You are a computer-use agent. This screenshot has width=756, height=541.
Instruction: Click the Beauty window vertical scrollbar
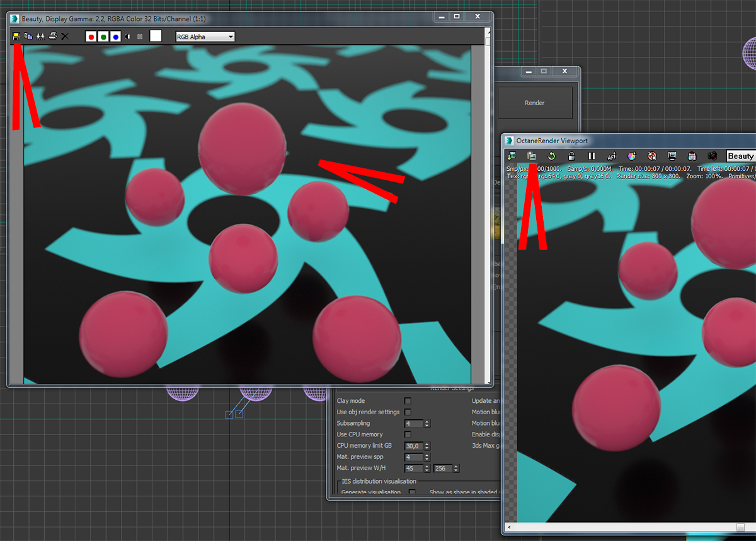click(x=488, y=205)
